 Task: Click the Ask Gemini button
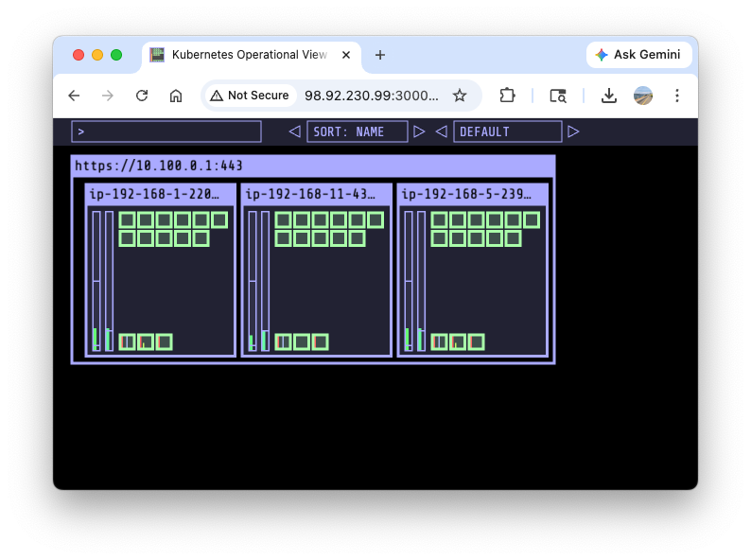point(637,55)
